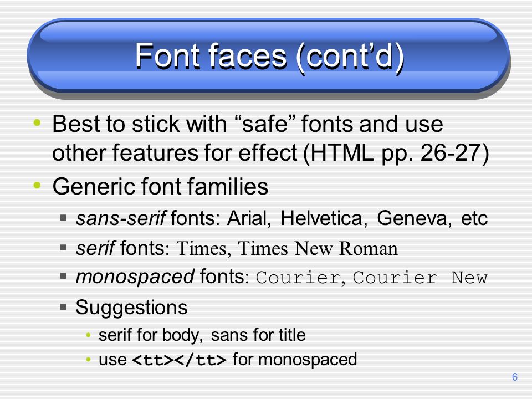Click the square bullet beside "Suggestions"
Viewport: 532px width, 399px height.
pos(63,307)
